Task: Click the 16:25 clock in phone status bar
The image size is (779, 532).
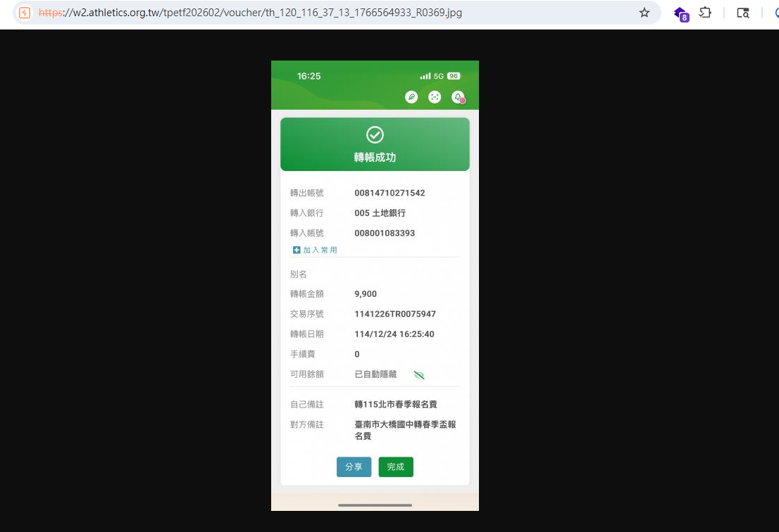Action: point(309,76)
